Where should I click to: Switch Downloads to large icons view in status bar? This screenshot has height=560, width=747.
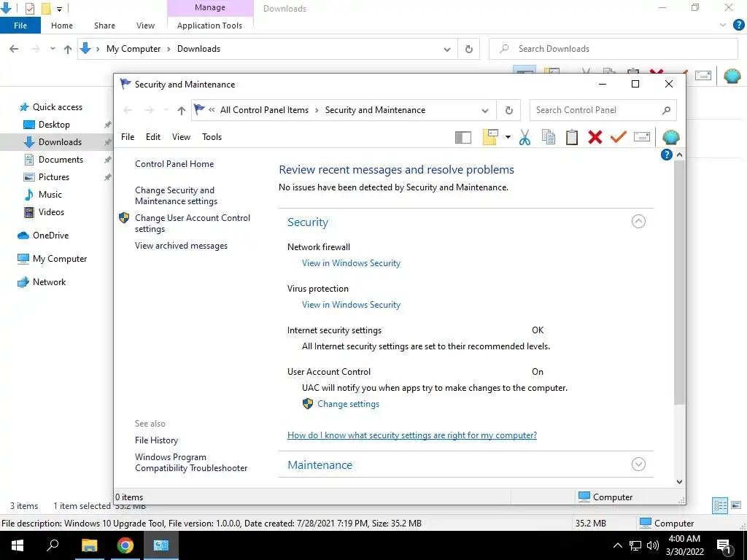click(x=736, y=505)
